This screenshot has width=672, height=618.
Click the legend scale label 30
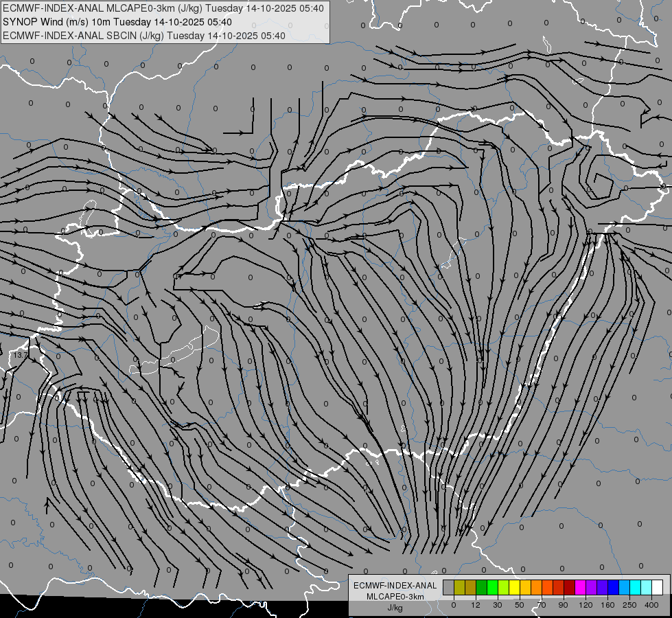click(498, 605)
